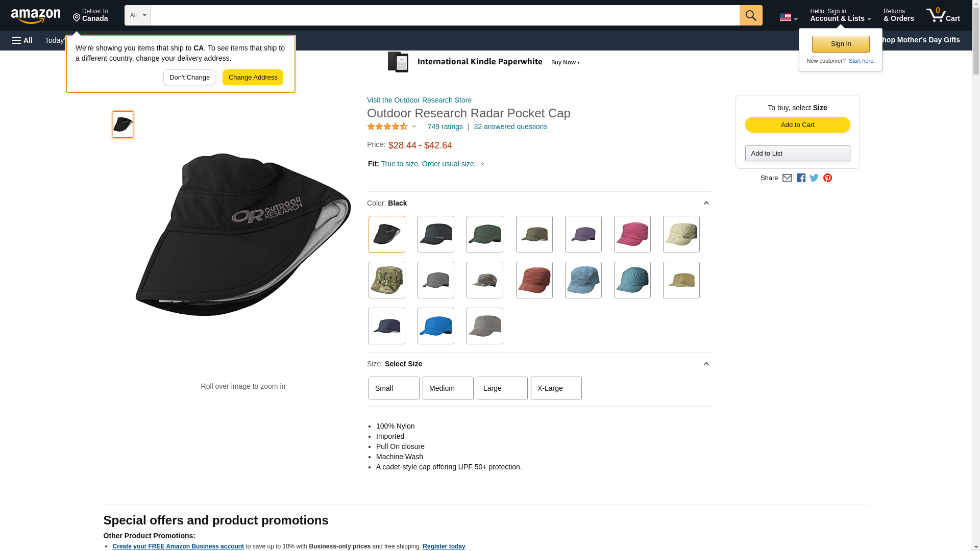Share on Twitter icon
The width and height of the screenshot is (980, 551).
(814, 178)
